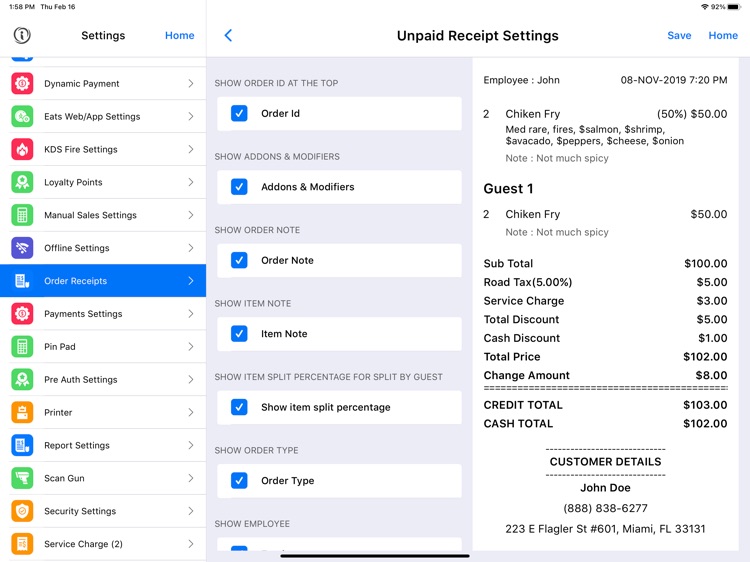Open the Report Settings row
This screenshot has height=562, width=750.
point(103,445)
